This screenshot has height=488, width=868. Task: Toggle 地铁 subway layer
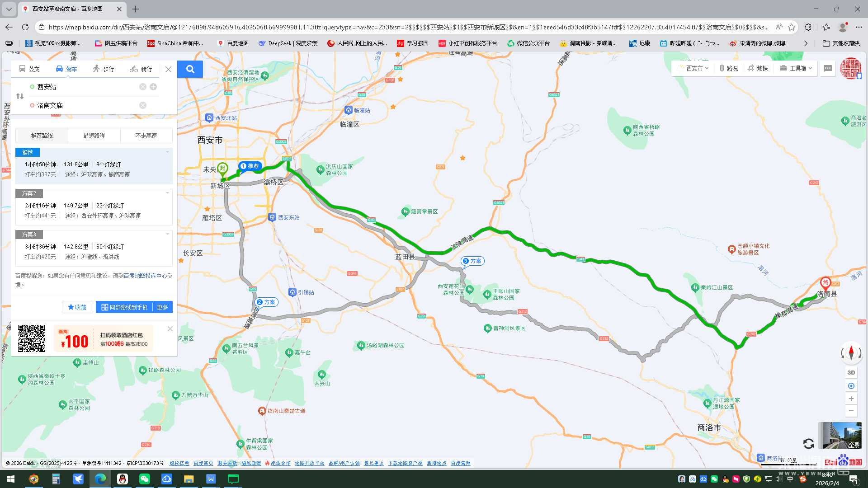point(758,68)
